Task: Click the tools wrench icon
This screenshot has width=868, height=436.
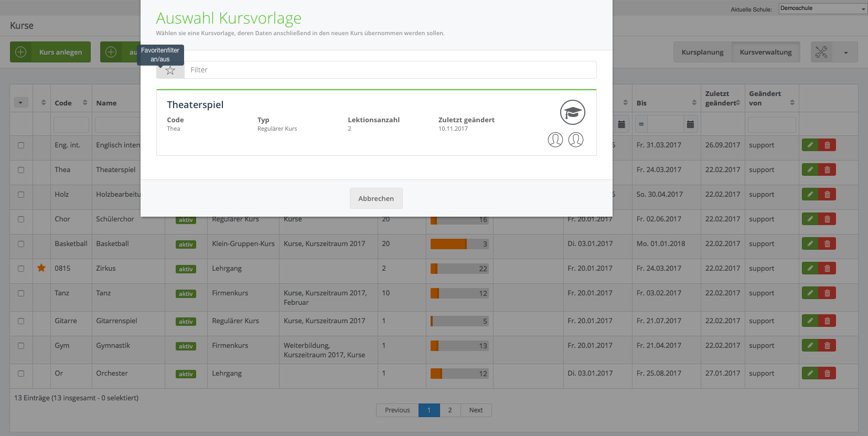Action: point(821,52)
